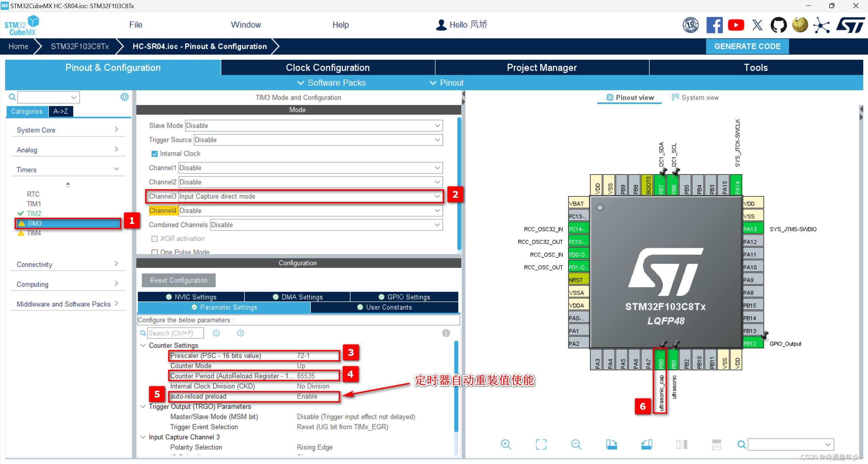Click the vertical split view icon
Viewport: 868px width, 464px height.
click(682, 444)
